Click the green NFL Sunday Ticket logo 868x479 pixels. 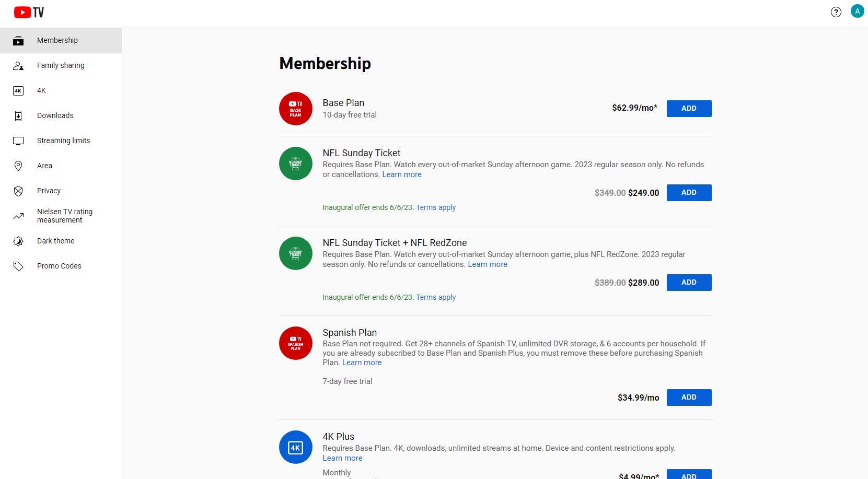[296, 163]
